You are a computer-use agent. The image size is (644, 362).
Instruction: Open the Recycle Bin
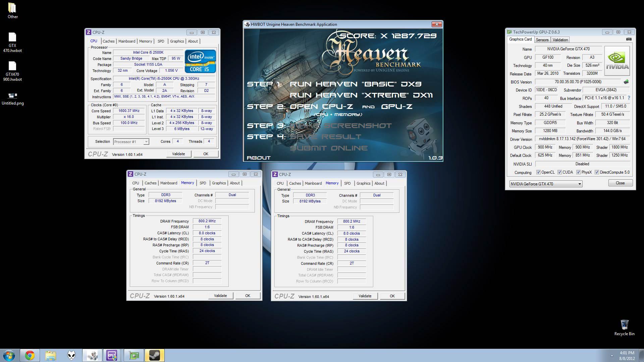(x=624, y=327)
